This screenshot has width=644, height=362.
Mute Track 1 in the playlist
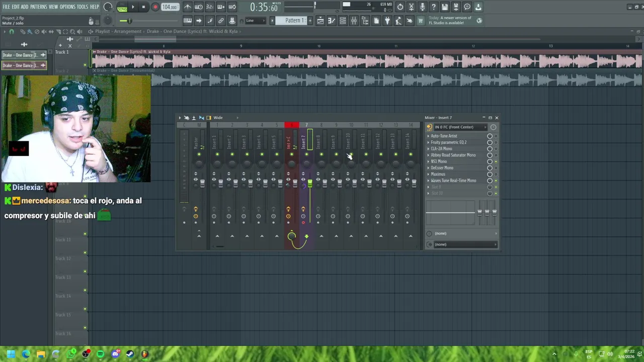click(85, 64)
